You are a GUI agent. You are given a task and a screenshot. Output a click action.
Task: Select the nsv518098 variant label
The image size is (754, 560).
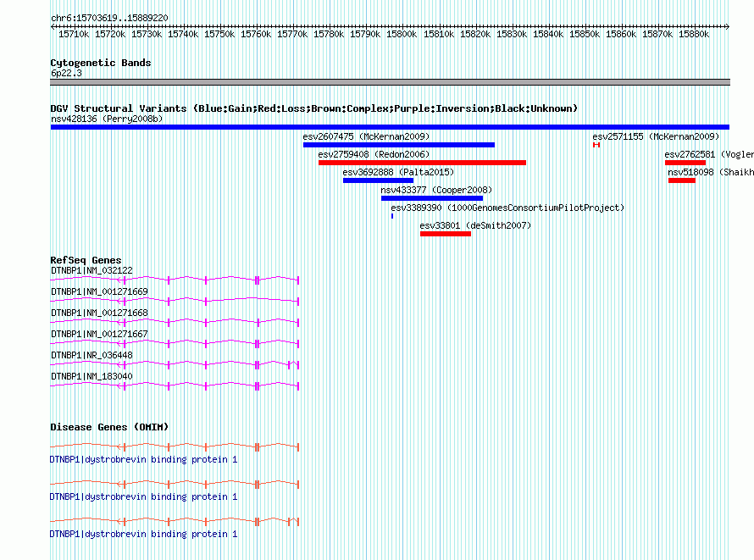pyautogui.click(x=711, y=172)
